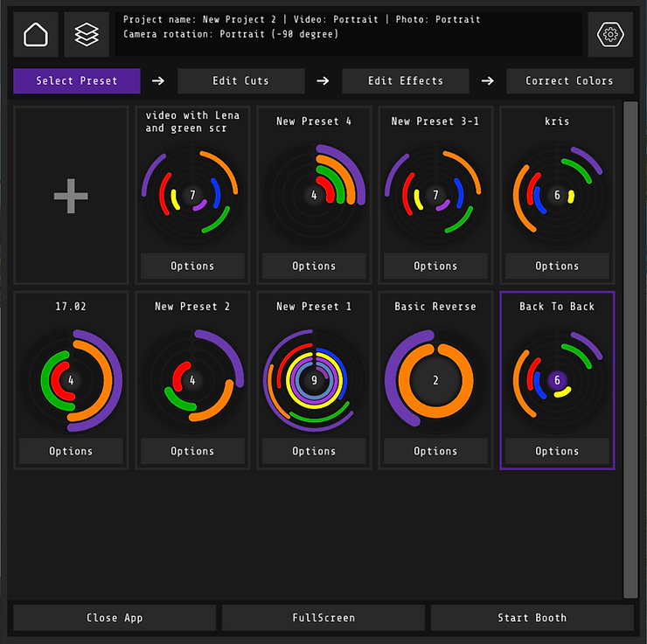The width and height of the screenshot is (647, 644).
Task: Select New Preset 1 ring diagram
Action: pos(314,380)
